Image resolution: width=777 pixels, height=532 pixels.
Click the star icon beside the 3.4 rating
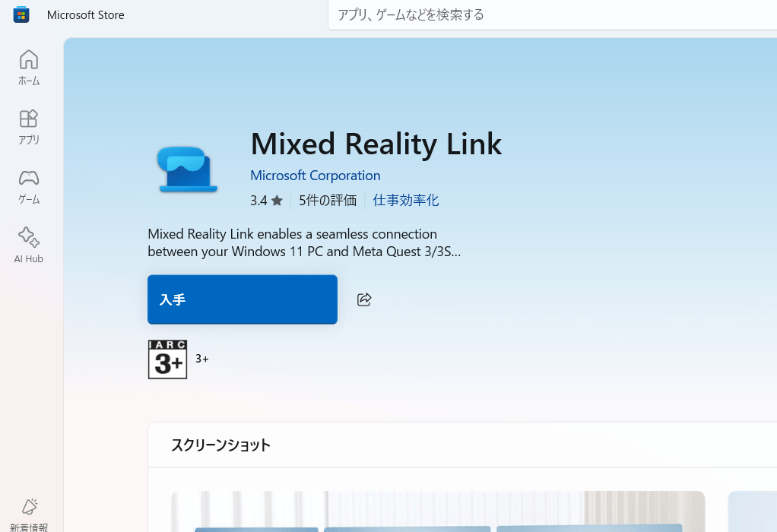[277, 200]
